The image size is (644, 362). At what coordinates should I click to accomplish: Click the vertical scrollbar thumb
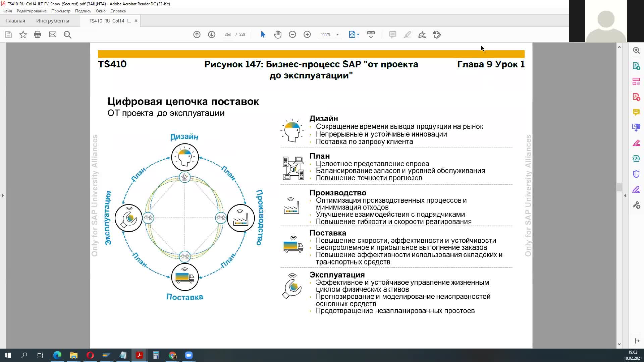tap(619, 187)
